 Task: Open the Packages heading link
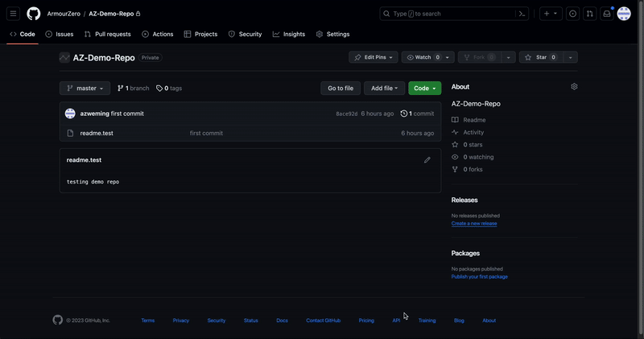(465, 253)
